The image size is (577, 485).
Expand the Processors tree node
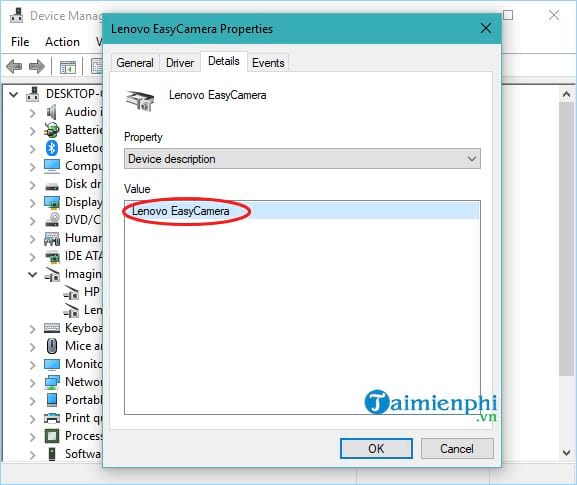[x=33, y=437]
